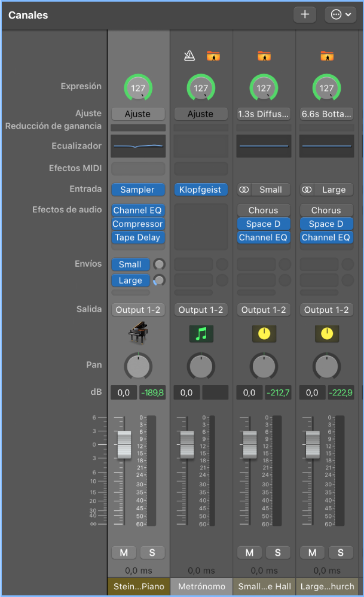
Task: Click the metronome icon above Metrónomo channel
Action: point(189,56)
